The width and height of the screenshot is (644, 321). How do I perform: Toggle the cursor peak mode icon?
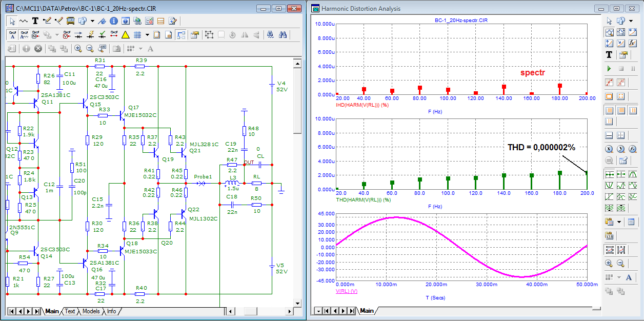pos(633,174)
